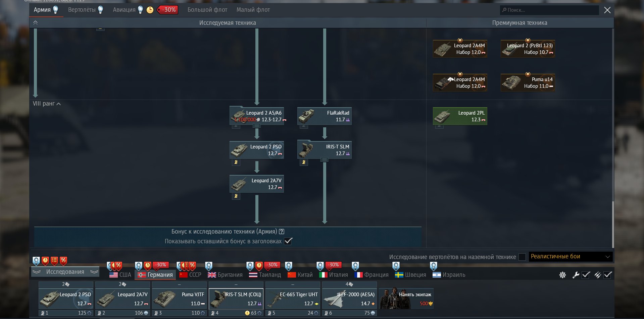Select the Таиланд nation
644x319 pixels.
click(x=265, y=275)
